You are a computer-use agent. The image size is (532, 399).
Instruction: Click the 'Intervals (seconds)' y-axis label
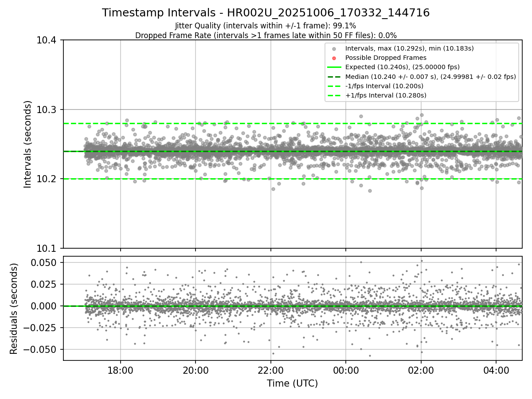click(28, 144)
